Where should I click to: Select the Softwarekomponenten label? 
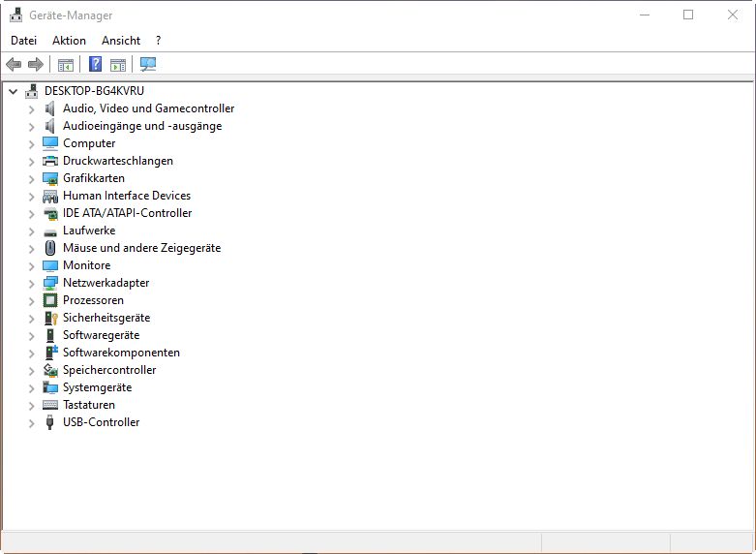click(121, 353)
